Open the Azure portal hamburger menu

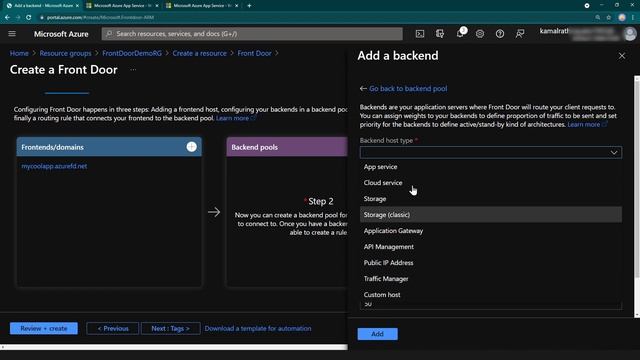coord(12,33)
